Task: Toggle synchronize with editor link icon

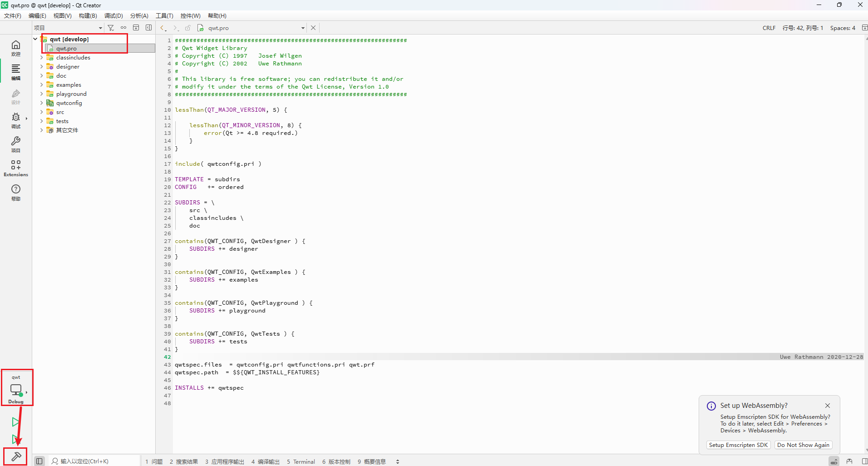Action: (123, 28)
